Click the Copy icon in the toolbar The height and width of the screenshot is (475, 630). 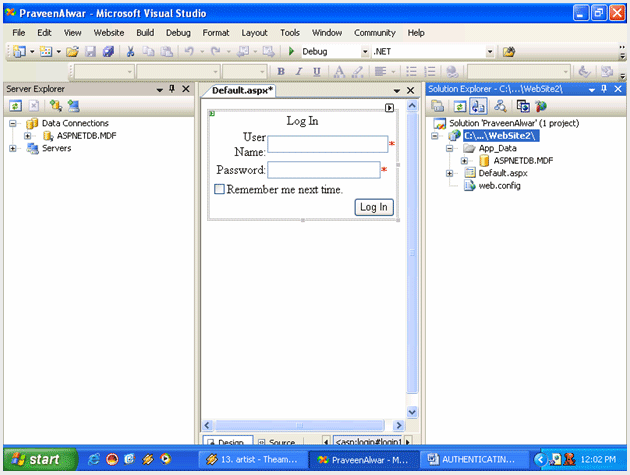(x=148, y=51)
